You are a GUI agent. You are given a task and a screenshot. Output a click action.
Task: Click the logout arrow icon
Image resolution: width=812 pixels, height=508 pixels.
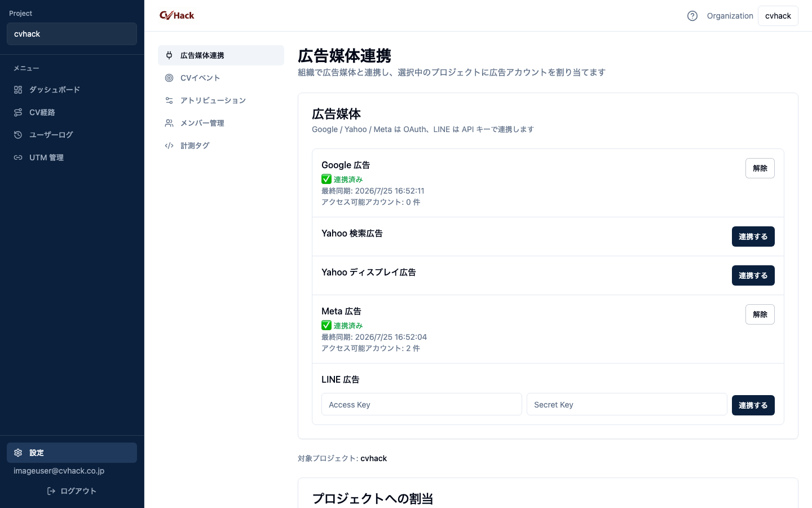[x=51, y=491]
